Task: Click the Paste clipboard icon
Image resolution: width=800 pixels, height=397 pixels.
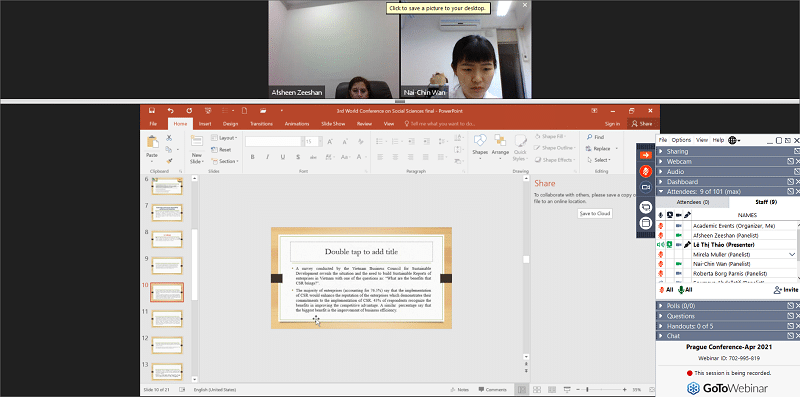Action: coord(152,146)
